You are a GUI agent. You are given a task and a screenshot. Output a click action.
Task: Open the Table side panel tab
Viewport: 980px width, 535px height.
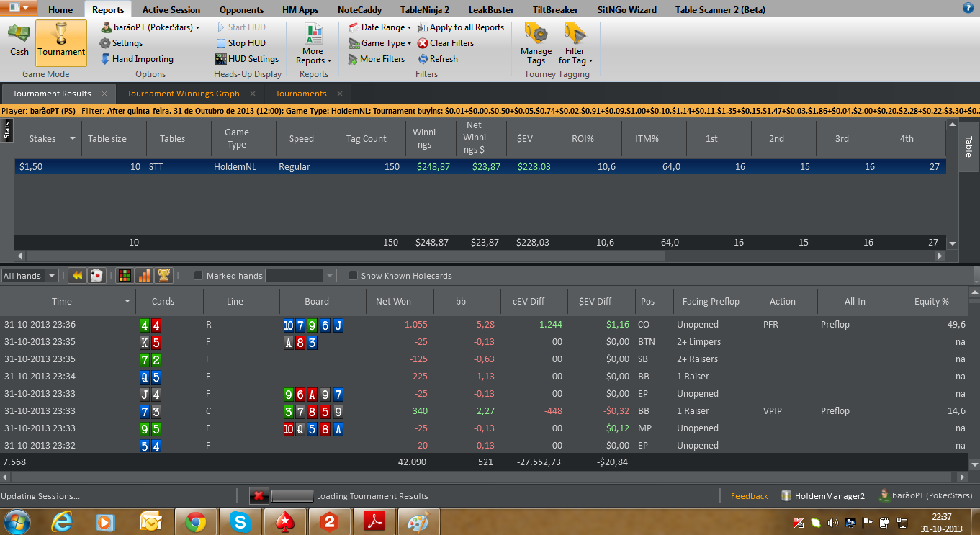968,147
